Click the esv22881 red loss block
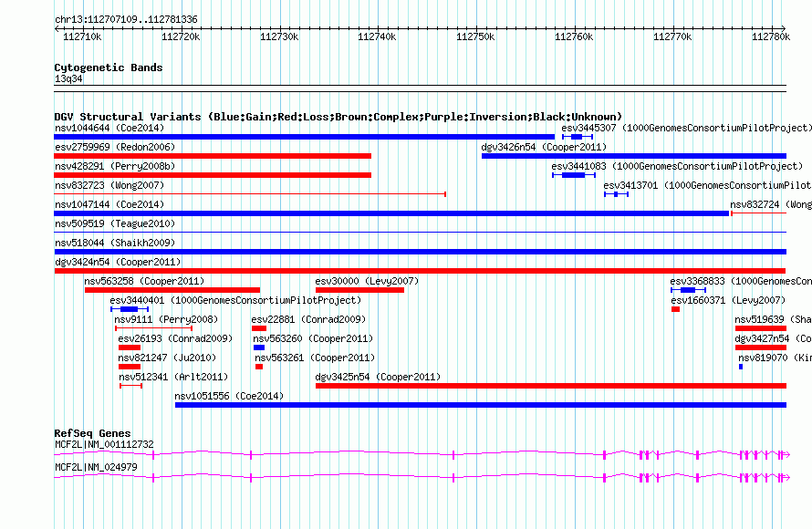Image resolution: width=812 pixels, height=529 pixels. pyautogui.click(x=259, y=328)
